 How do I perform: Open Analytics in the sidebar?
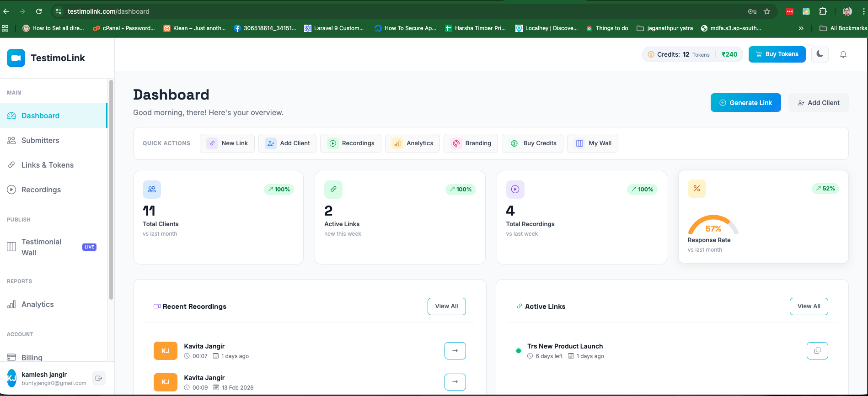53,304
